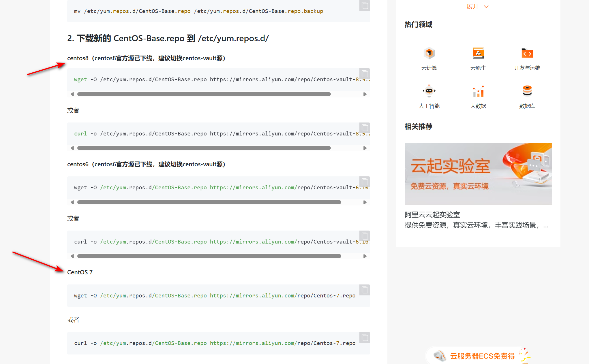Copy the centos6 wget command code
The height and width of the screenshot is (364, 589).
pos(365,182)
